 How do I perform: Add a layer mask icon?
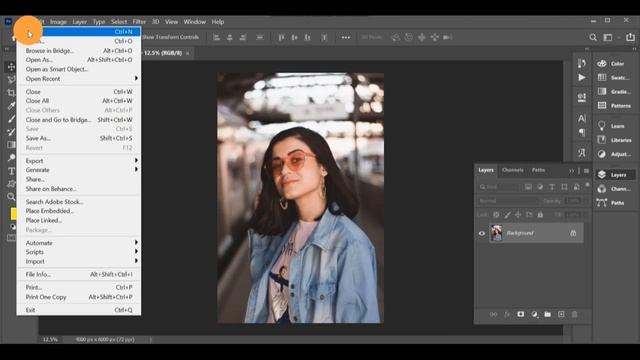[x=520, y=314]
